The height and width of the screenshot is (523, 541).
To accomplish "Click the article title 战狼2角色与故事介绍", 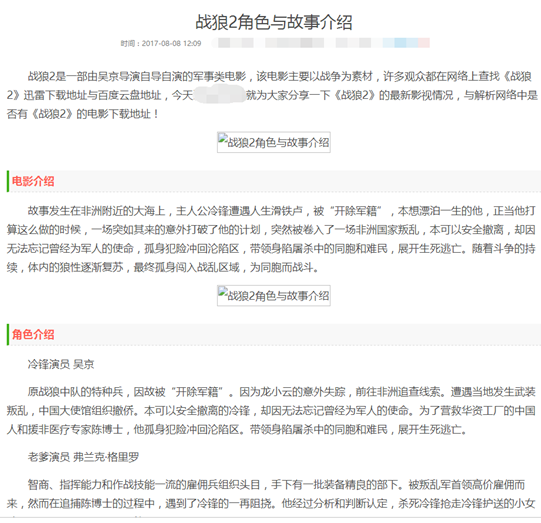I will 274,22.
